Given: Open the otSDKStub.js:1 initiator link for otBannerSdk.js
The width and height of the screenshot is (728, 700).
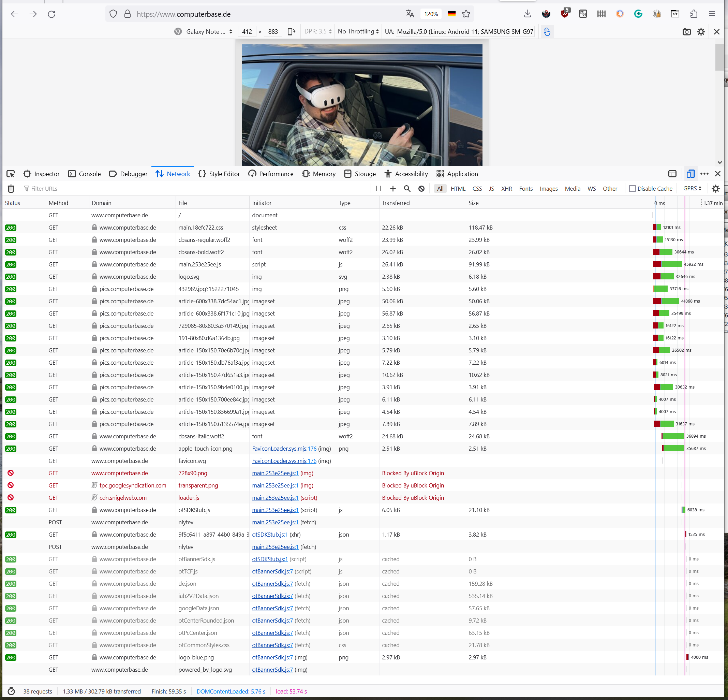Looking at the screenshot, I should click(x=270, y=559).
